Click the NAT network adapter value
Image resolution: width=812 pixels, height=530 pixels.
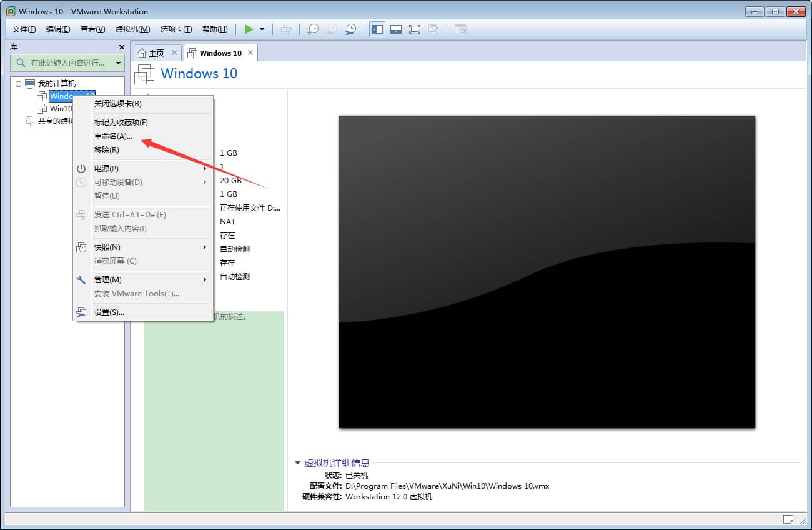point(228,222)
